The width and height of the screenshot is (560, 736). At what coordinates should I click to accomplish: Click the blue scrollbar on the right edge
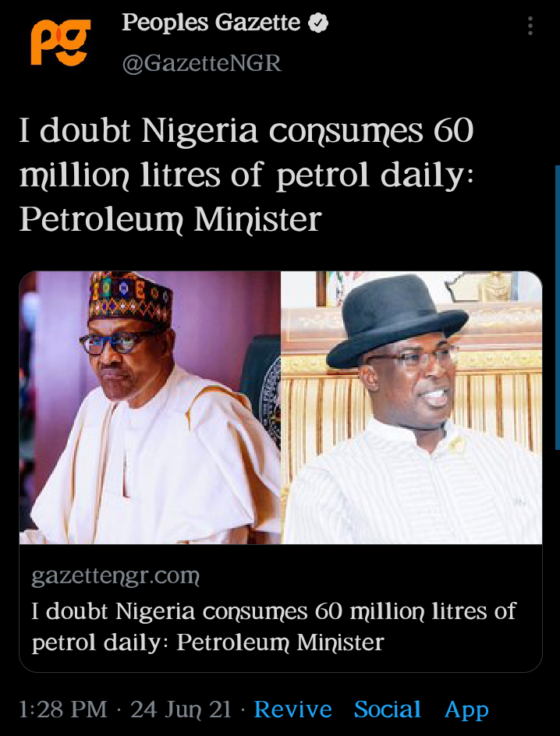557,307
